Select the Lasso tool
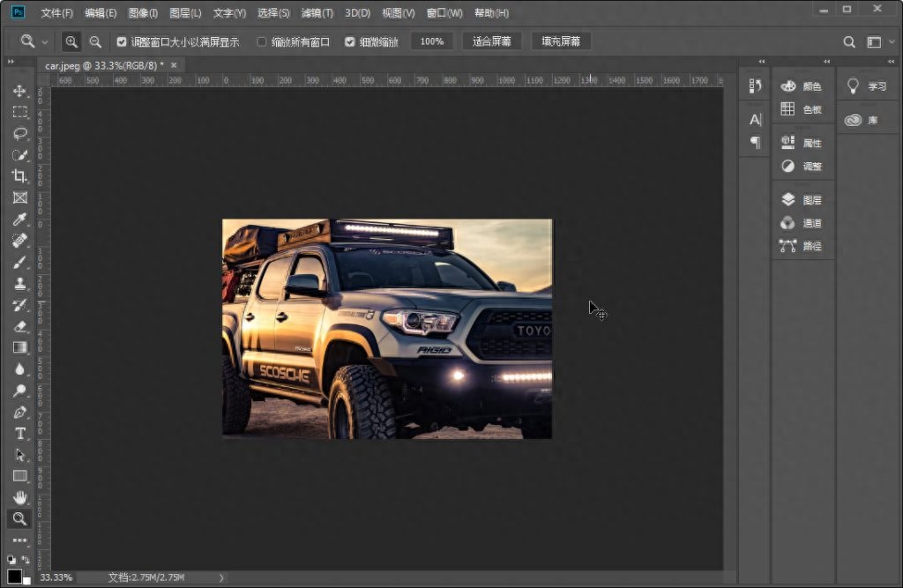The width and height of the screenshot is (903, 588). pos(19,134)
